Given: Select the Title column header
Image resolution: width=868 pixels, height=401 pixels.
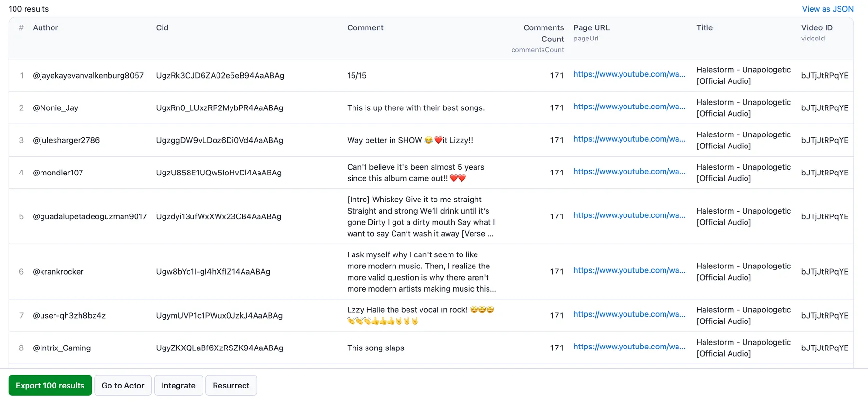Looking at the screenshot, I should point(705,28).
